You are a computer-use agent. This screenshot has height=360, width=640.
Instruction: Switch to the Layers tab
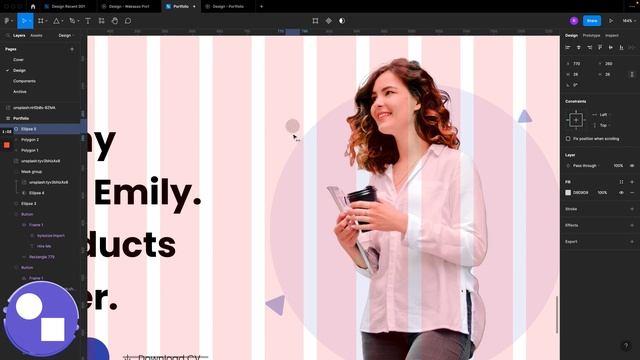click(x=19, y=36)
